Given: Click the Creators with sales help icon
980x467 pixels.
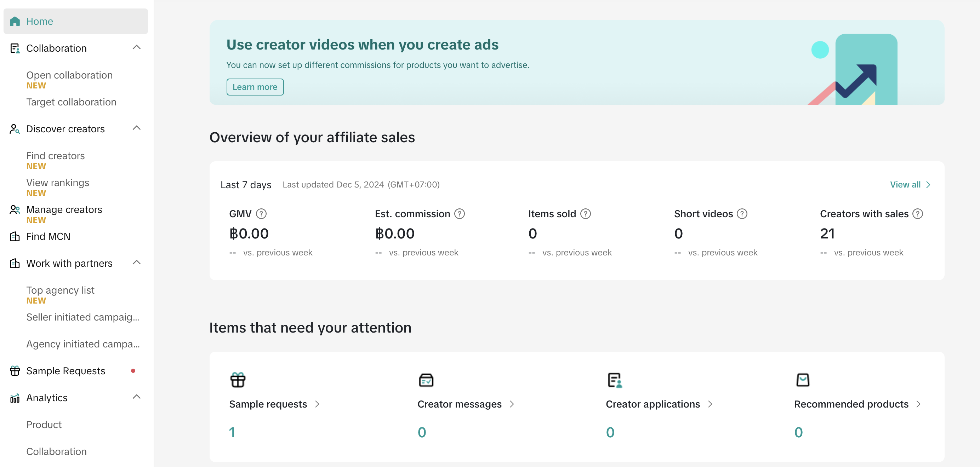Looking at the screenshot, I should point(918,214).
